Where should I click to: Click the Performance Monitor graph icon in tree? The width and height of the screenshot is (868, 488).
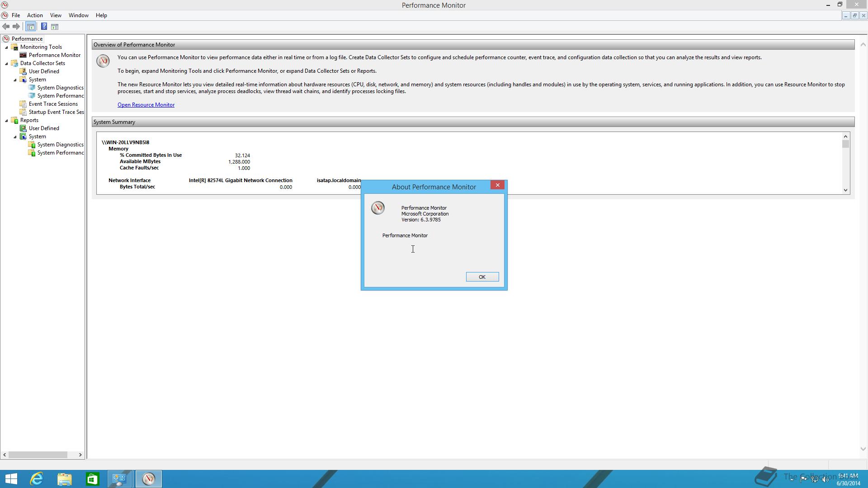[x=23, y=55]
